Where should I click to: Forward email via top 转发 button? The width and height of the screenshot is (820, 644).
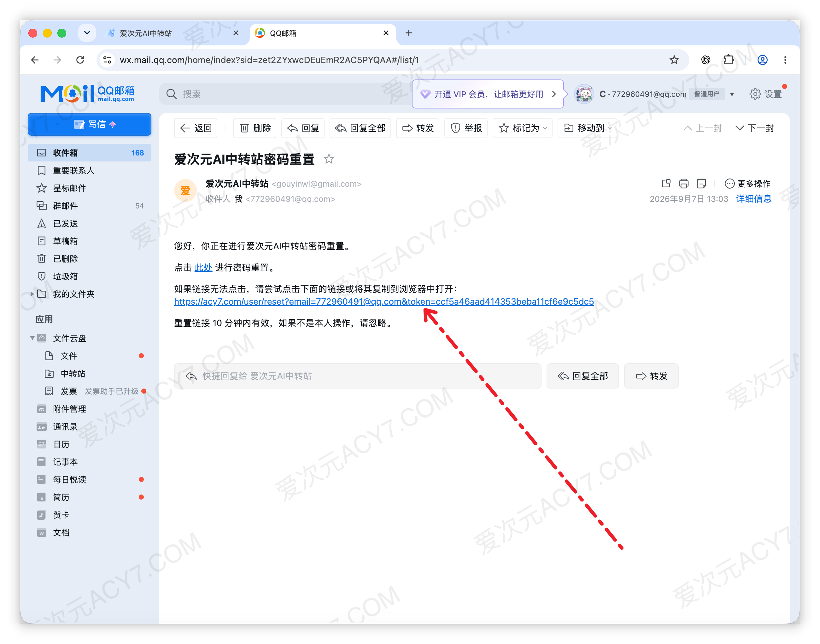pyautogui.click(x=418, y=128)
